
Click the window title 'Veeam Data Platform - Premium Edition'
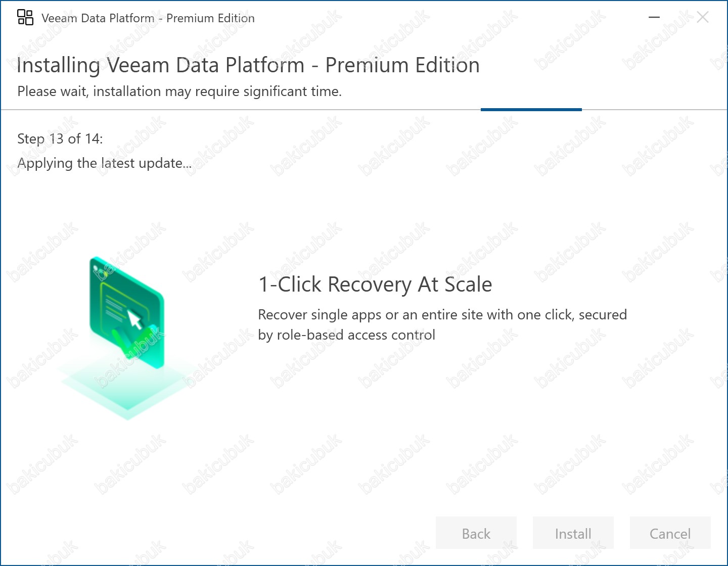point(148,18)
